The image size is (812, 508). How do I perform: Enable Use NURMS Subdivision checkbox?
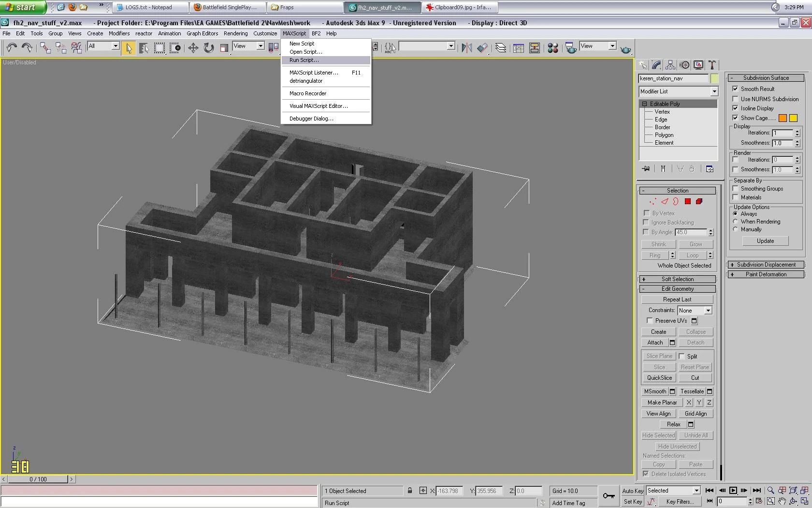735,99
